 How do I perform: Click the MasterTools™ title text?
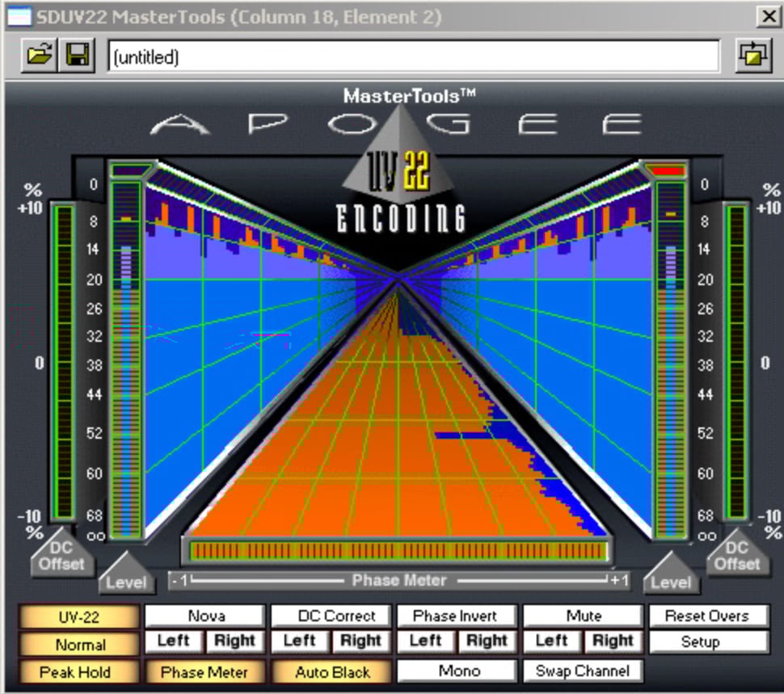pyautogui.click(x=409, y=95)
